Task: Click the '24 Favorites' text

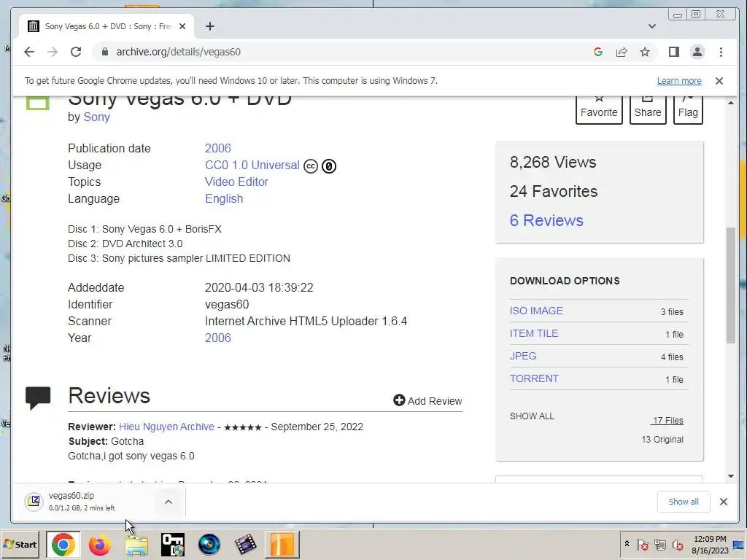Action: click(x=554, y=192)
